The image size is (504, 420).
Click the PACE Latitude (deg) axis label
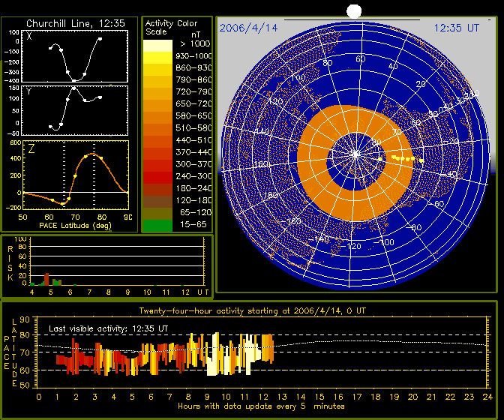coord(75,226)
